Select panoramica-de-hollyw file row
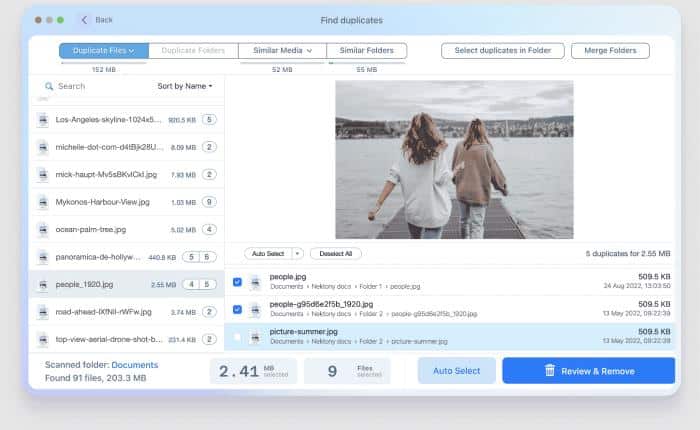The width and height of the screenshot is (700, 430). click(127, 257)
